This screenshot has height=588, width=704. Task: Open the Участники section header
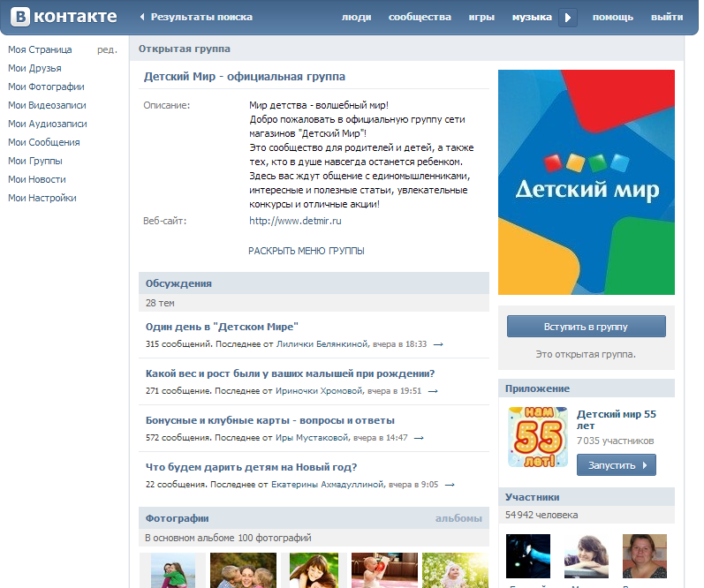coord(532,497)
